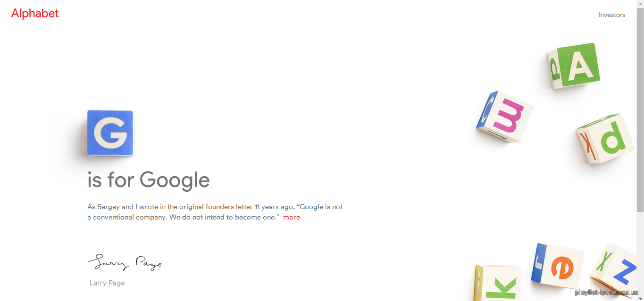Click the scrollbar up arrow

click(640, 3)
